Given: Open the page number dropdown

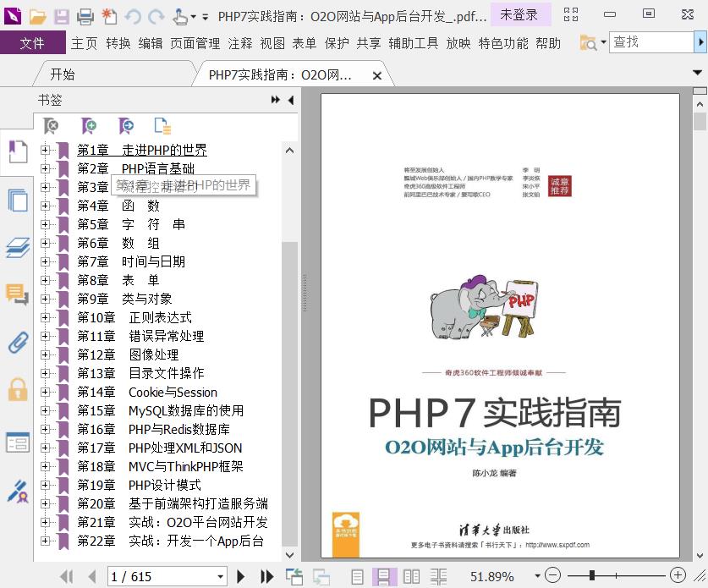Looking at the screenshot, I should (220, 576).
